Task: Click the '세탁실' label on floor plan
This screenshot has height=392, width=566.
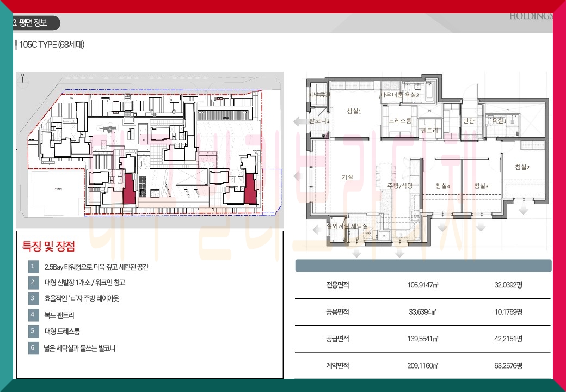Action: click(359, 226)
